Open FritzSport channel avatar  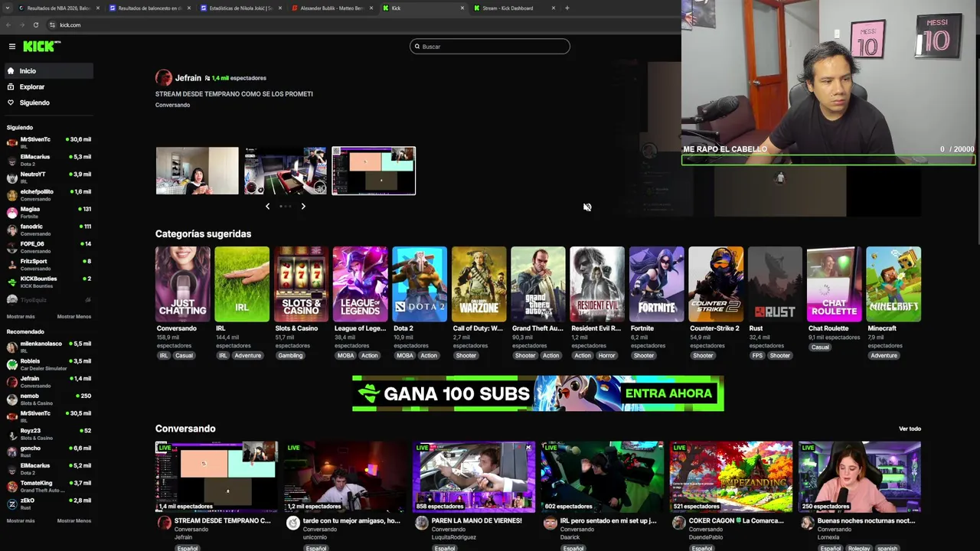[11, 264]
